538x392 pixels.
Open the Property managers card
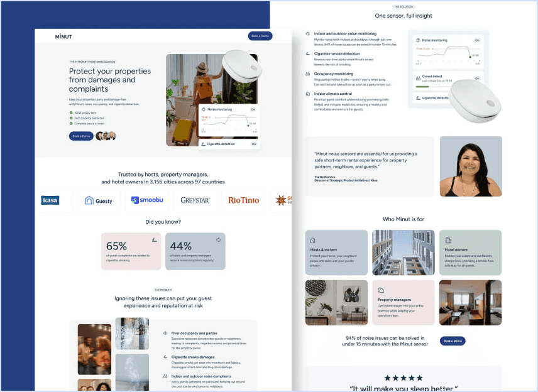click(x=403, y=303)
